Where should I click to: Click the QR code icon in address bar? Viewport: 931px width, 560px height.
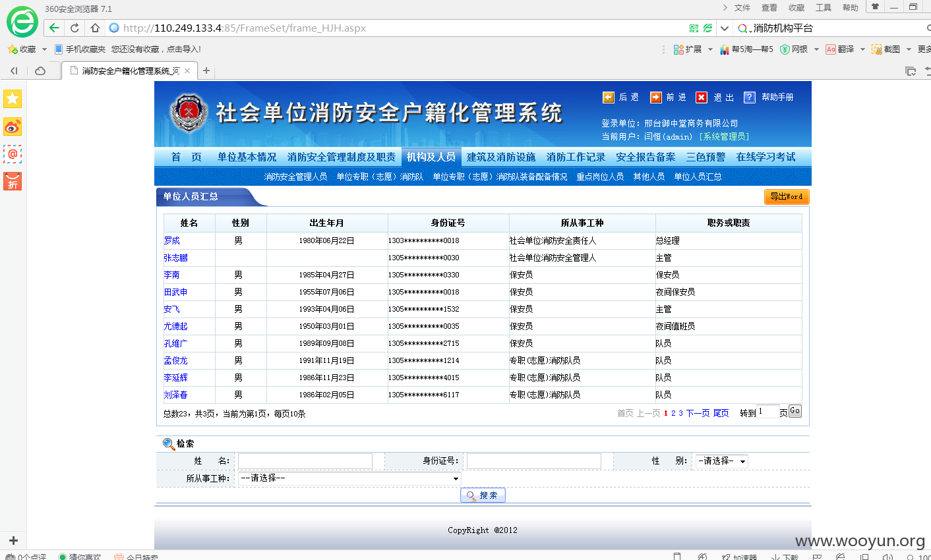pyautogui.click(x=694, y=28)
